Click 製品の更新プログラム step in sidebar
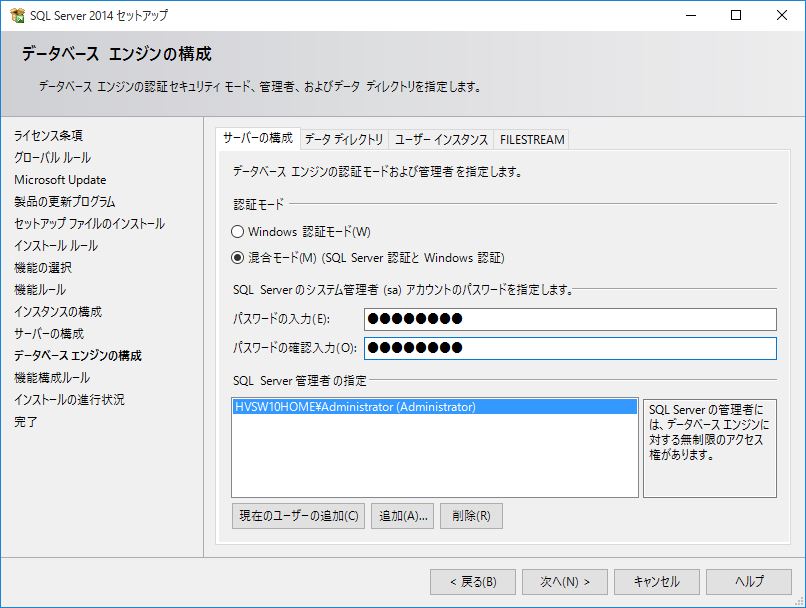 [x=65, y=201]
